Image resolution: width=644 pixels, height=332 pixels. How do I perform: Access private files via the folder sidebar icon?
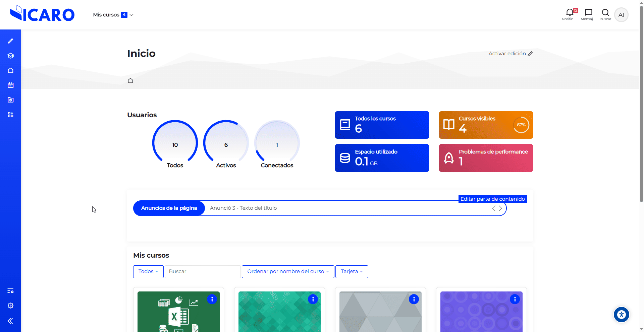[11, 100]
